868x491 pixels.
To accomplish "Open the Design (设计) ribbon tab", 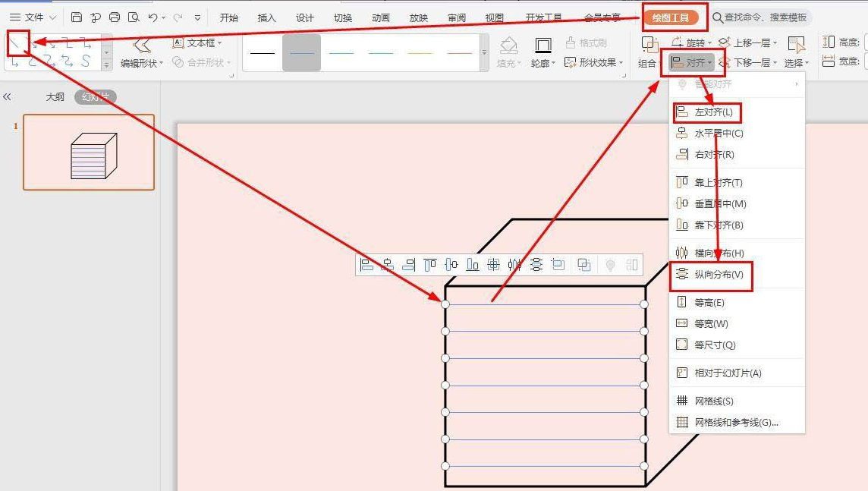I will (304, 17).
